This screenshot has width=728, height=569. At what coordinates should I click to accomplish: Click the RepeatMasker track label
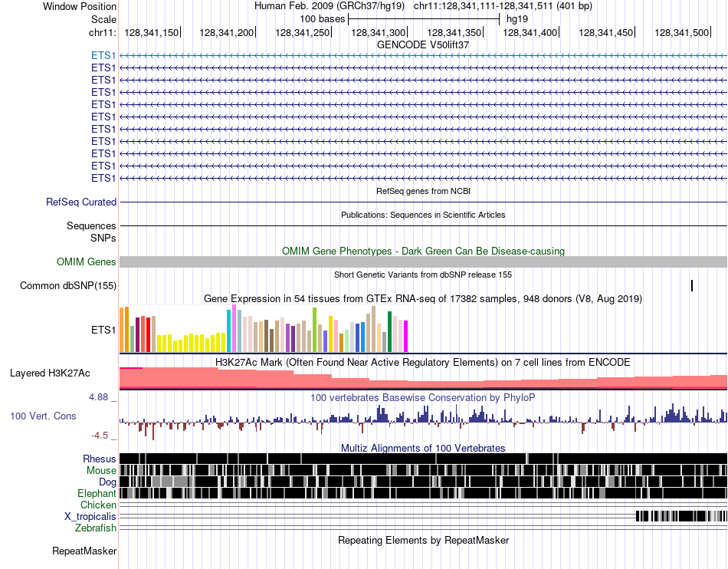84,551
